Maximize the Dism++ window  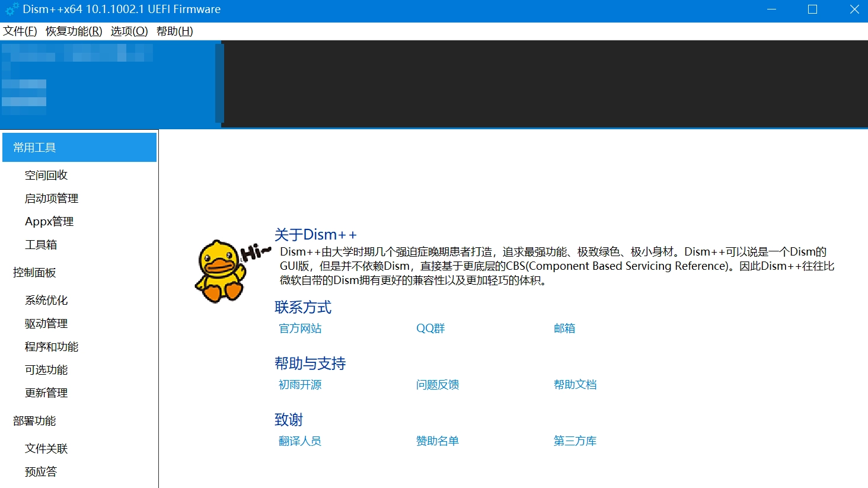[x=812, y=9]
